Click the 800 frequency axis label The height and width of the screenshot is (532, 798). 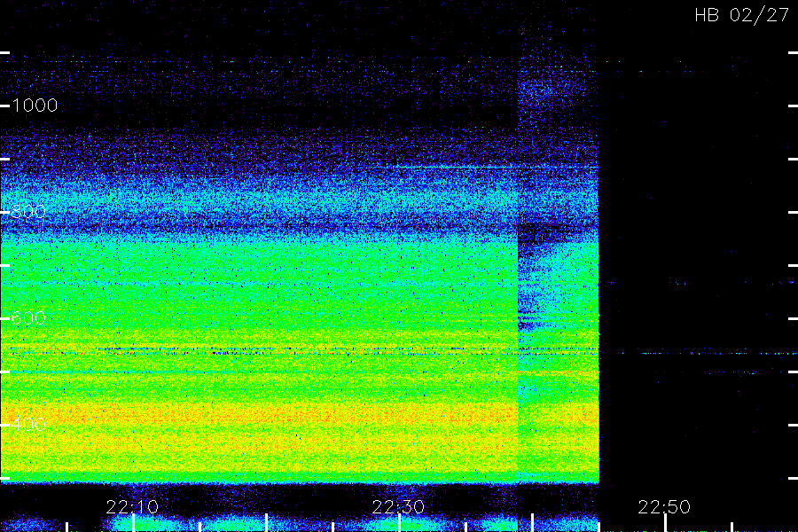click(x=28, y=212)
